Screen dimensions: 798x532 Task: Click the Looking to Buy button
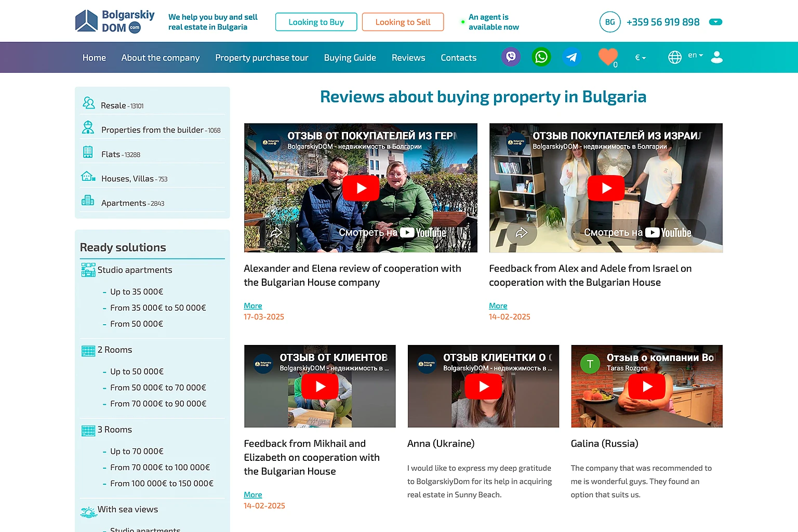(x=316, y=22)
